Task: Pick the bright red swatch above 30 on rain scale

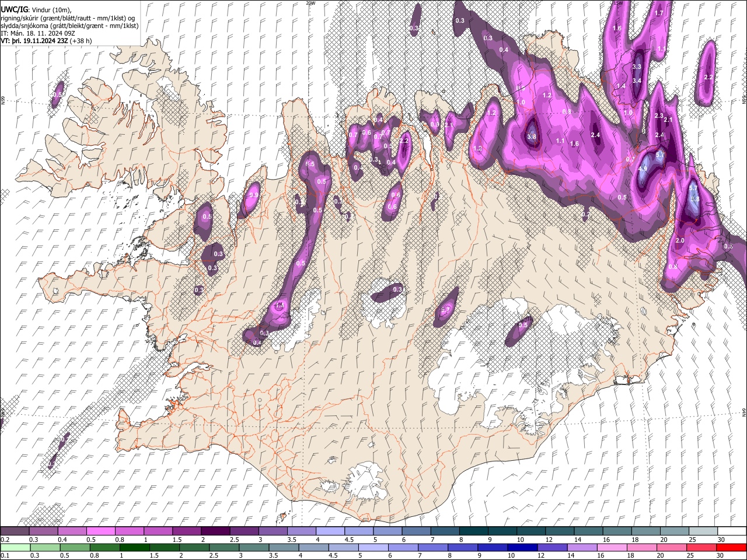Action: pyautogui.click(x=731, y=547)
